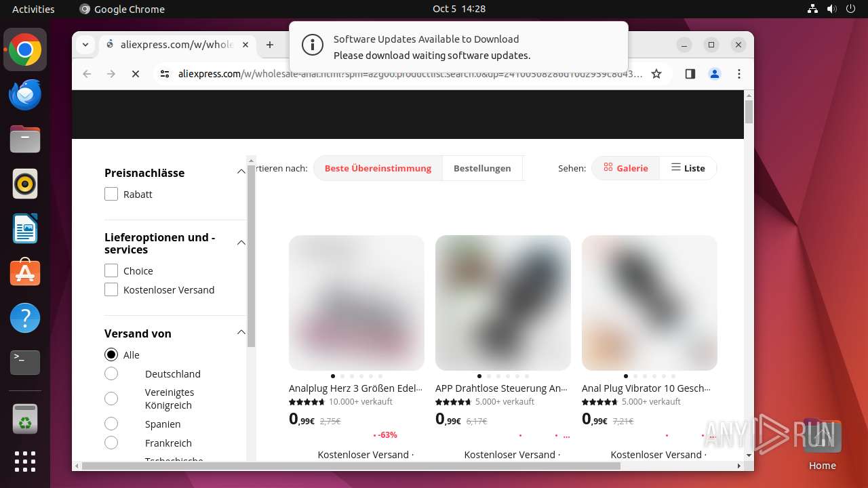Collapse the Versand von section

tap(241, 333)
